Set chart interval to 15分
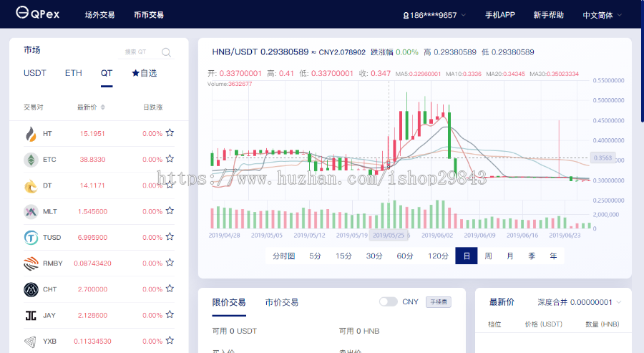Image resolution: width=644 pixels, height=353 pixels. (x=343, y=256)
